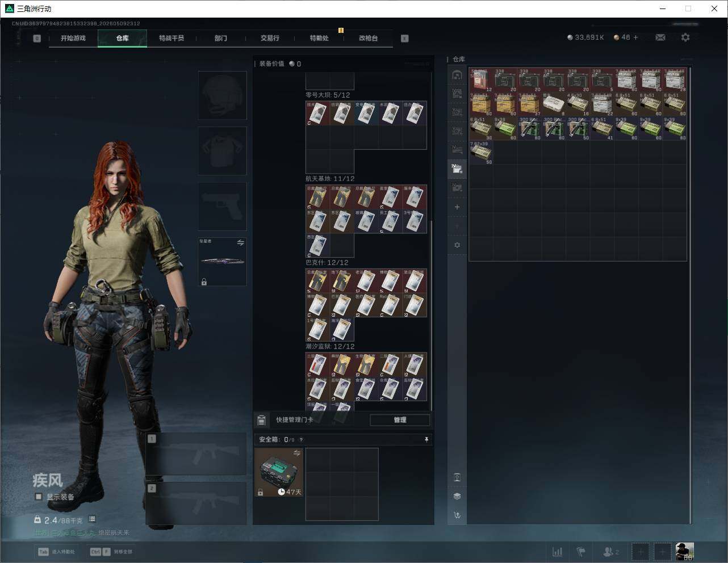The image size is (728, 563).
Task: Select the 仓库 tab
Action: coord(123,38)
